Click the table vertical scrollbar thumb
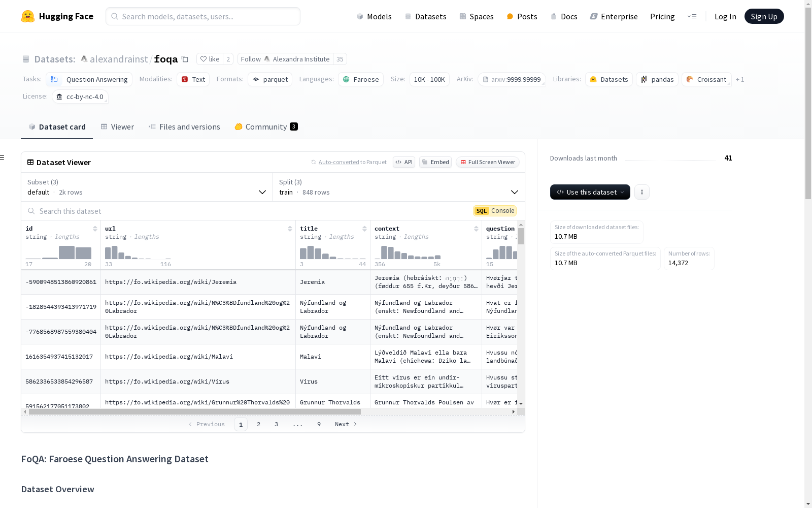The image size is (812, 508). 521,236
